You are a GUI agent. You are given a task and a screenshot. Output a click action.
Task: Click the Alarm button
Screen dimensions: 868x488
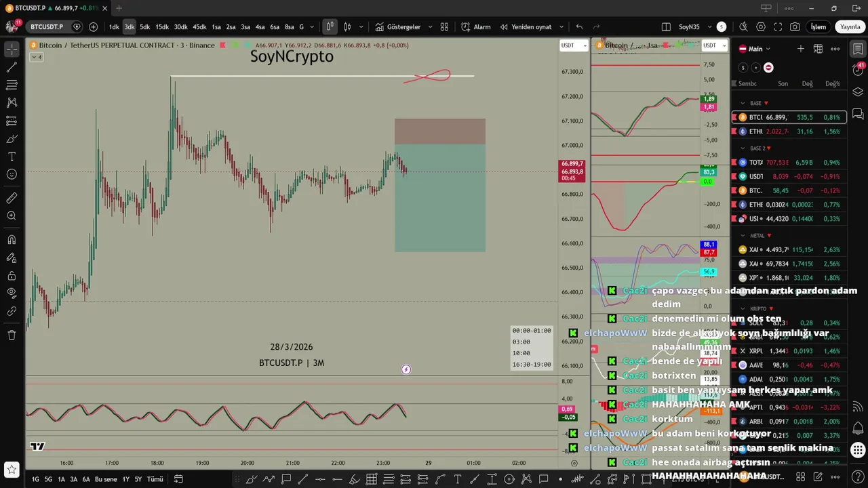pyautogui.click(x=476, y=27)
